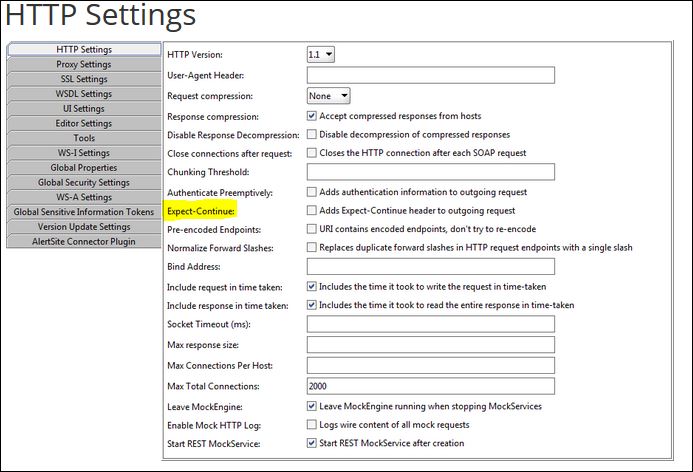Enable Logs wire content of mock requests

coord(312,424)
